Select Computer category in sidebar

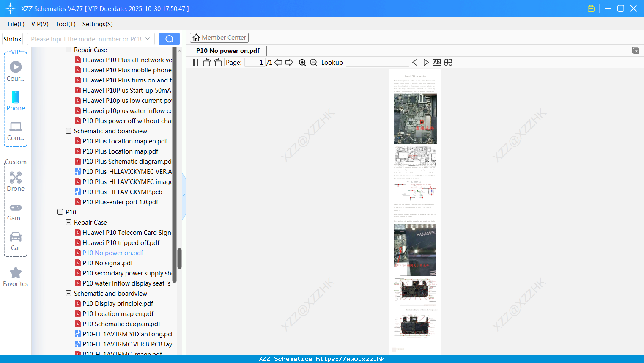(16, 131)
